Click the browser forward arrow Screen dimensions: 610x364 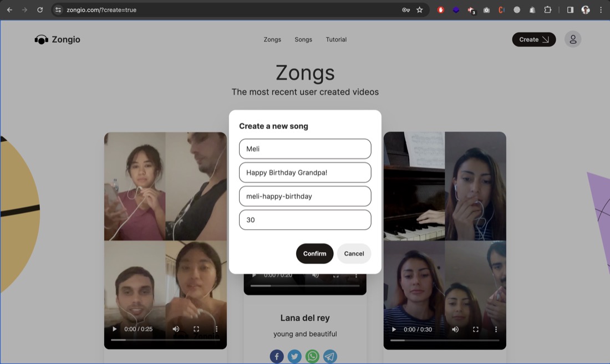pos(24,10)
